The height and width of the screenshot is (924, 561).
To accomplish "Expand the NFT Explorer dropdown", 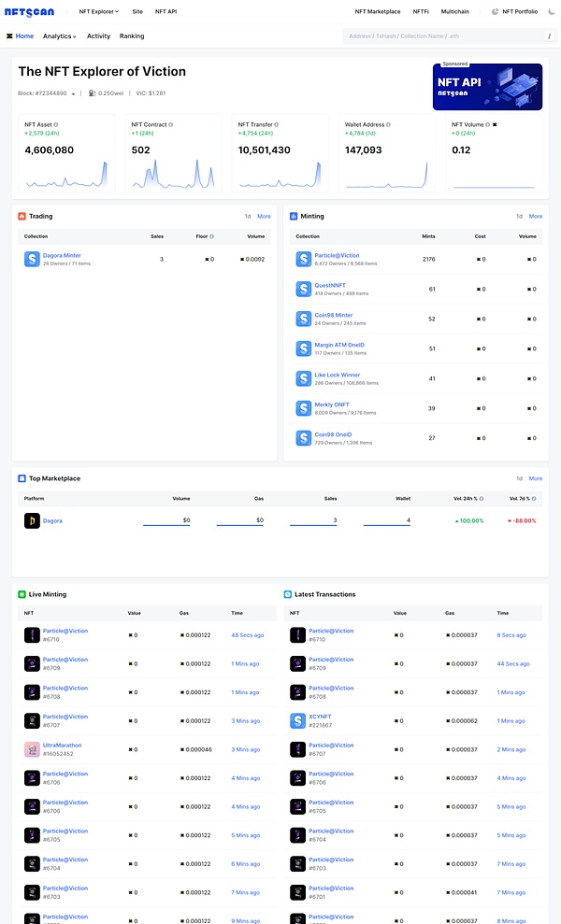I will pos(99,11).
